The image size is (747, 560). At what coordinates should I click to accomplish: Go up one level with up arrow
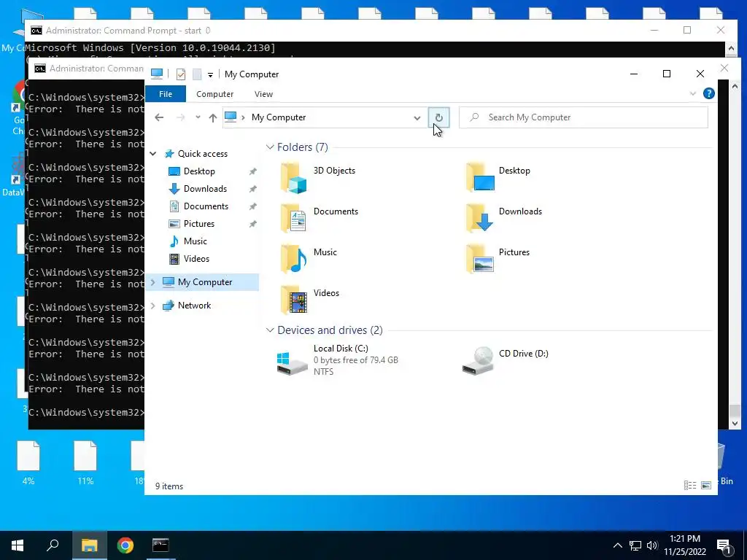(213, 117)
